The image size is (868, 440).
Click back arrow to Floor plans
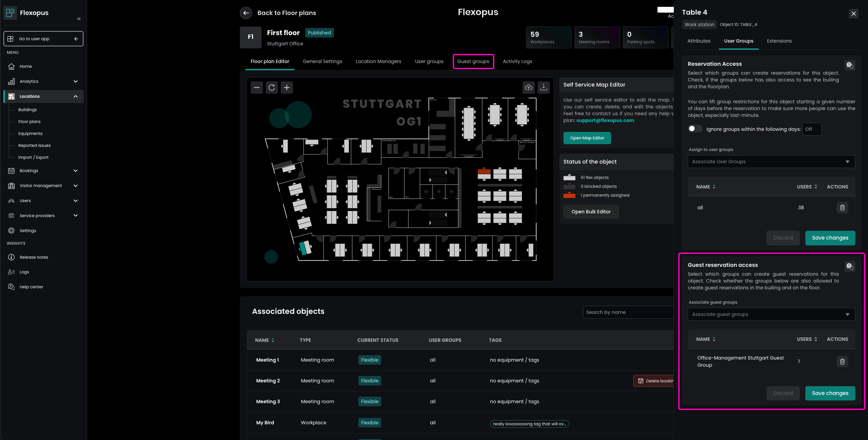click(x=246, y=13)
